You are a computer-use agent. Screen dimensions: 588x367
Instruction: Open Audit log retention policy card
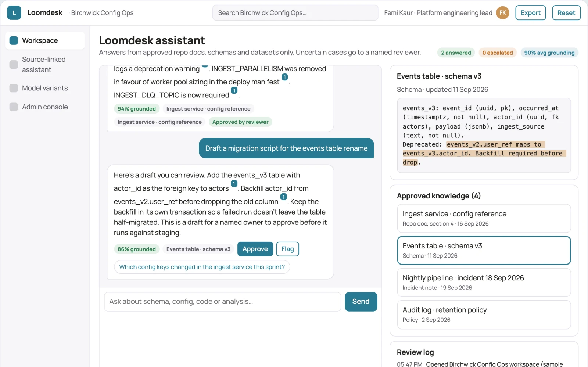click(484, 314)
